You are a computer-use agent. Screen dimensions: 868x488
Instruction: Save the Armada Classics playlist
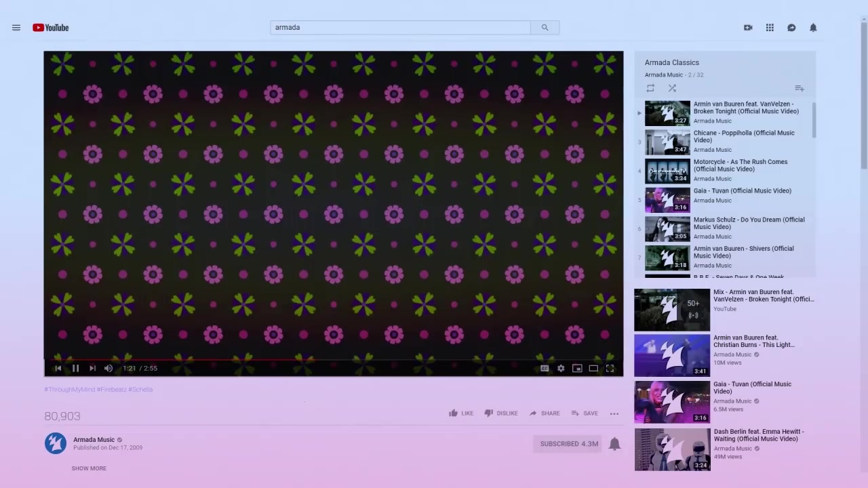[800, 88]
